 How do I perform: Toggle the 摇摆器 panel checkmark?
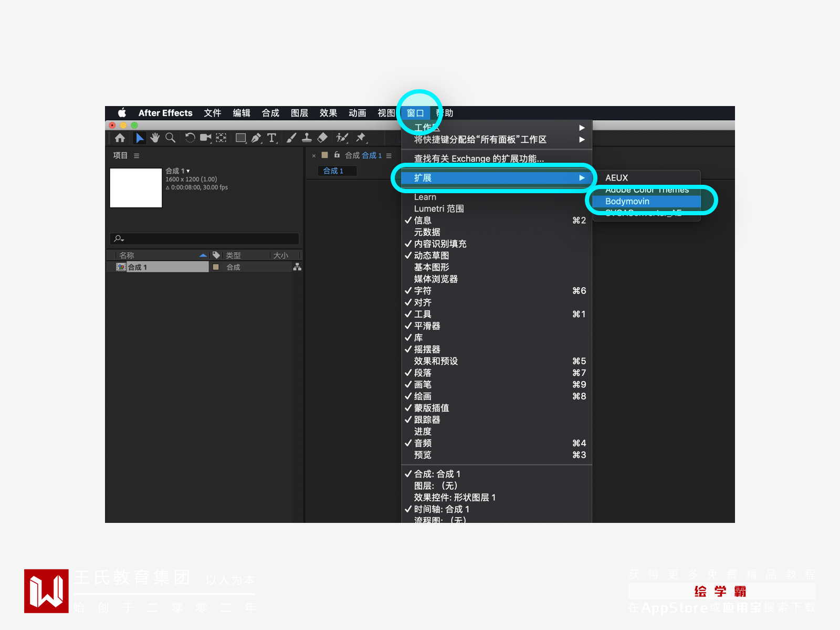click(408, 349)
